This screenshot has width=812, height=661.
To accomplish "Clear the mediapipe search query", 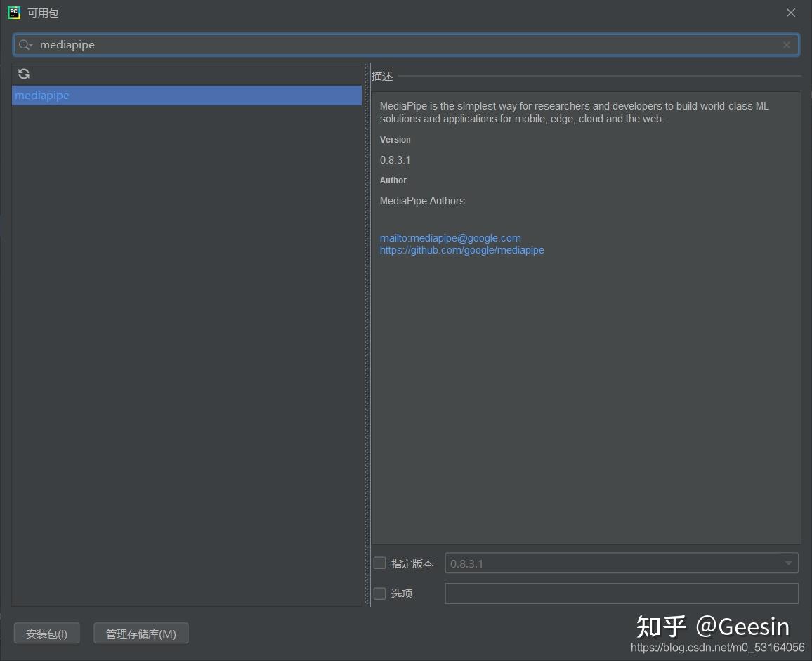I will (786, 44).
